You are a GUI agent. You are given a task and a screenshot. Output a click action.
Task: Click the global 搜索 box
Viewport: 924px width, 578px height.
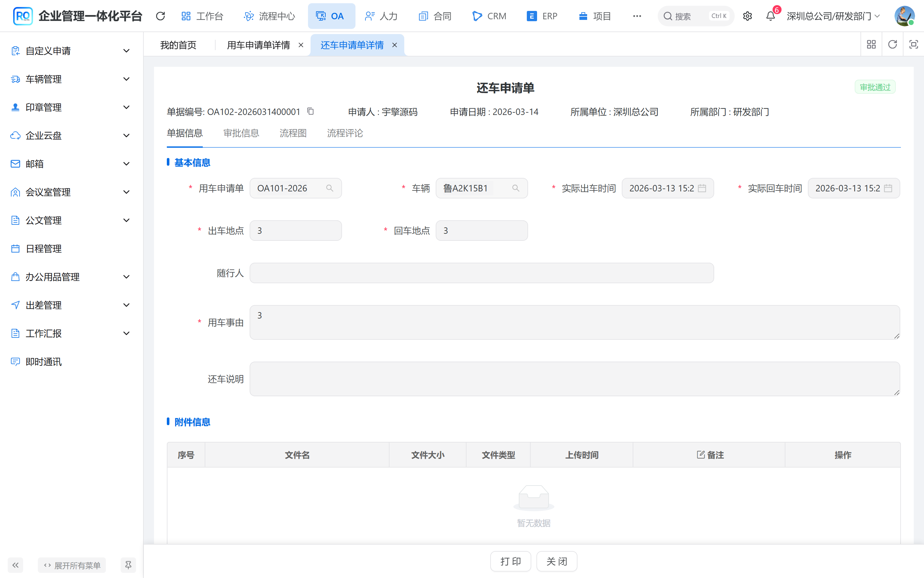click(x=696, y=16)
